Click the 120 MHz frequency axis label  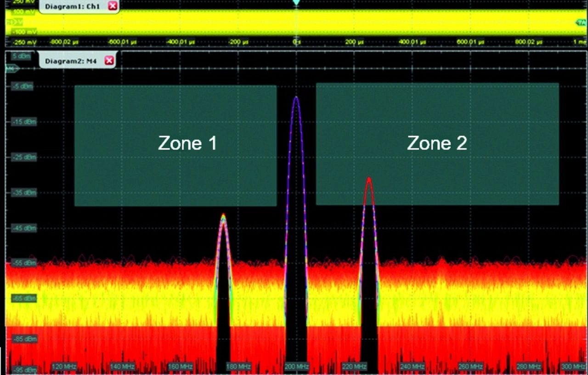64,366
